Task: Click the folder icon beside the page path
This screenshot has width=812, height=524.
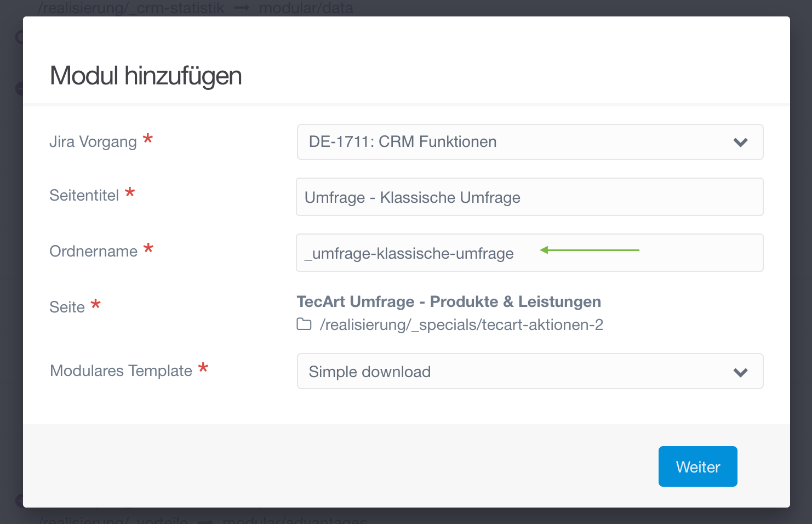Action: coord(304,324)
